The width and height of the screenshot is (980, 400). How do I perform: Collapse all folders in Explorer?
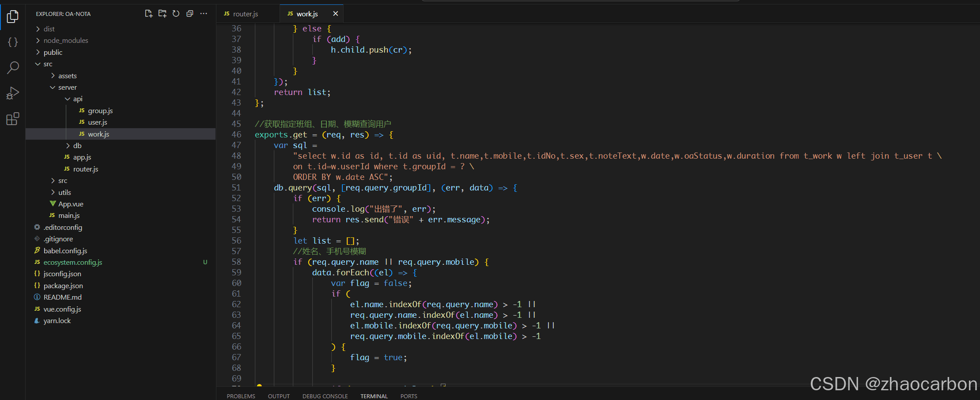190,14
